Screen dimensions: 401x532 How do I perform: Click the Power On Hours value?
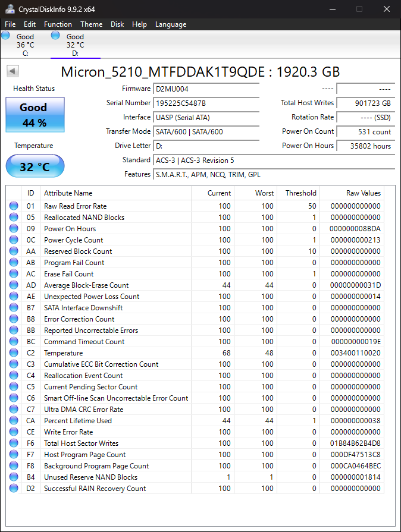pyautogui.click(x=366, y=146)
